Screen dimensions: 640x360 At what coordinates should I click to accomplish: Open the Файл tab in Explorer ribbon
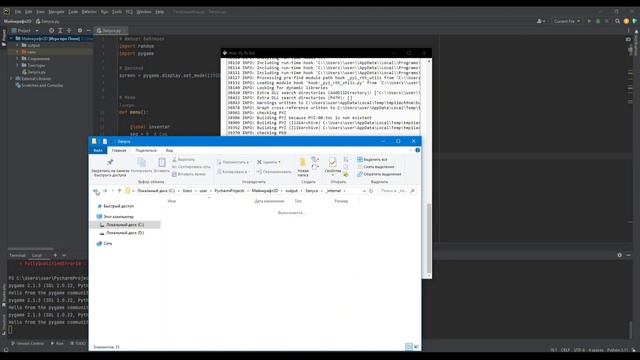98,151
